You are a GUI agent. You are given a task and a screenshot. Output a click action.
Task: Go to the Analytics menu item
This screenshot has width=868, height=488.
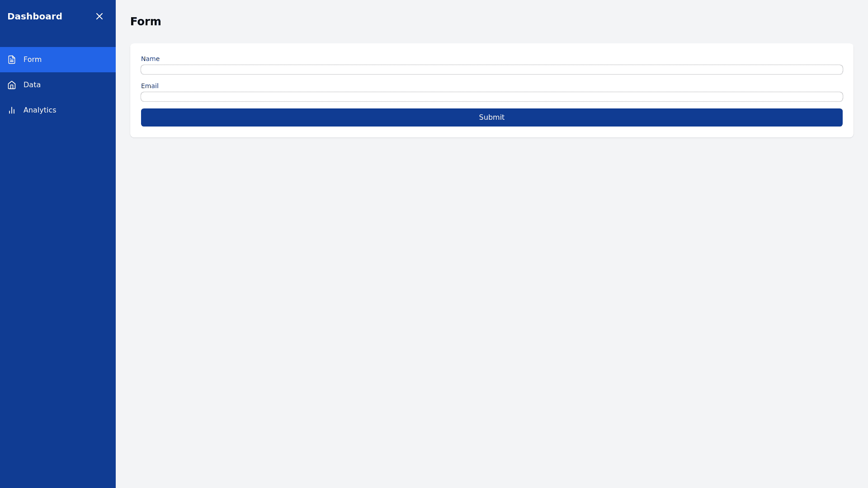40,110
